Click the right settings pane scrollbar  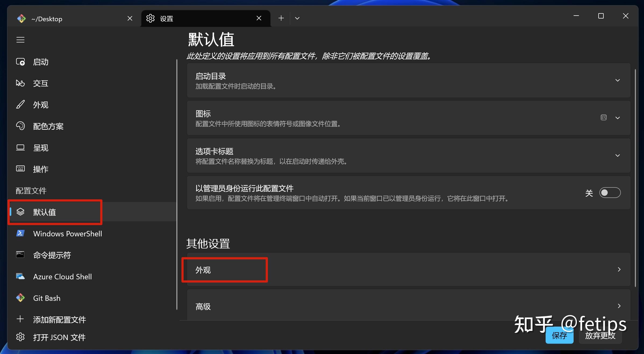(x=635, y=177)
